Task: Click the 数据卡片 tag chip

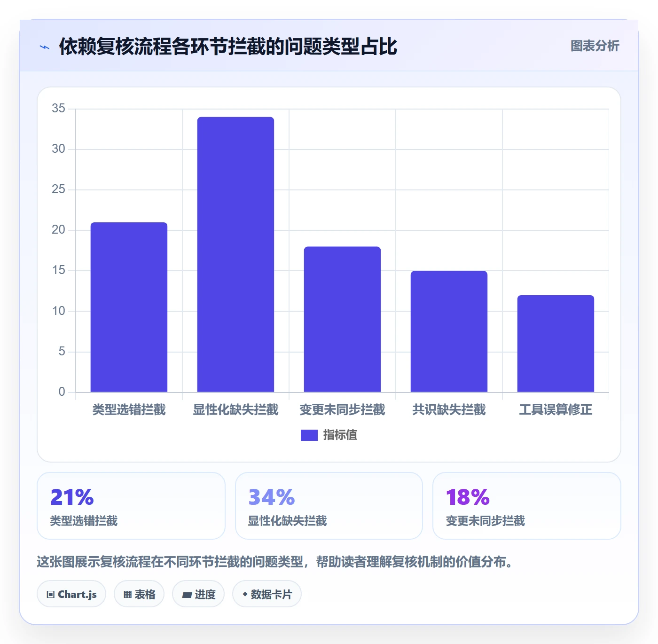Action: pos(267,594)
